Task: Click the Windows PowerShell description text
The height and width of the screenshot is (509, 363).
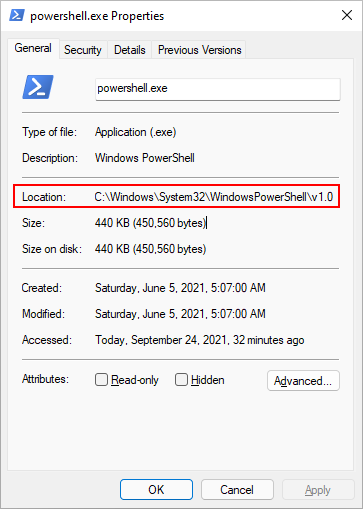Action: (x=145, y=158)
